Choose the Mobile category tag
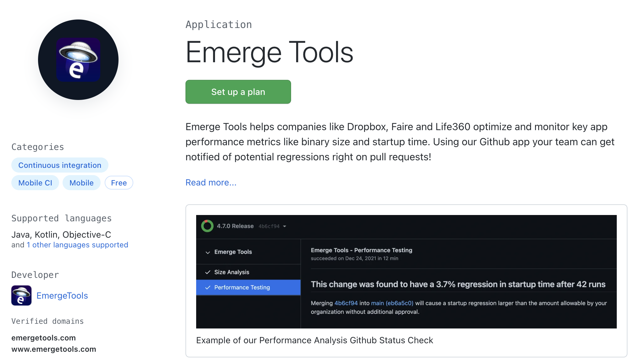Viewport: 635px width, 364px height. click(x=81, y=183)
